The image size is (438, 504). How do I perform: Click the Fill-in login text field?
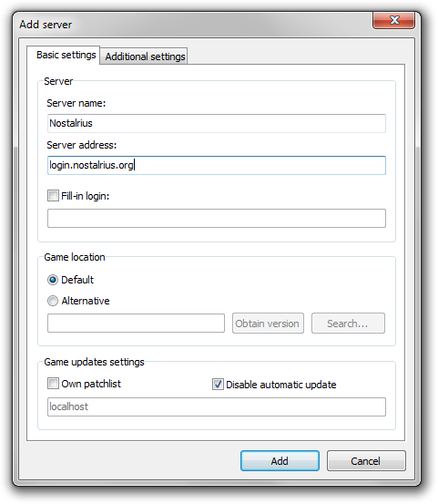pyautogui.click(x=217, y=218)
